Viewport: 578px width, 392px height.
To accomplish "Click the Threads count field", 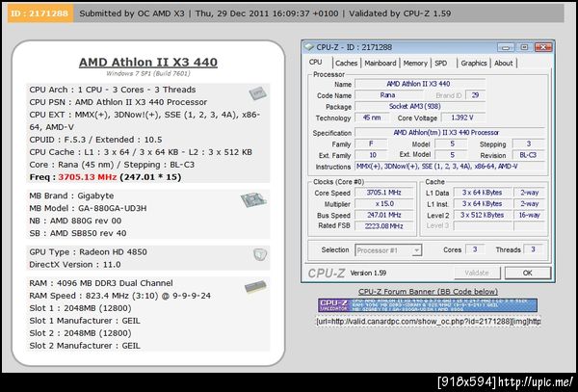I will [x=533, y=249].
